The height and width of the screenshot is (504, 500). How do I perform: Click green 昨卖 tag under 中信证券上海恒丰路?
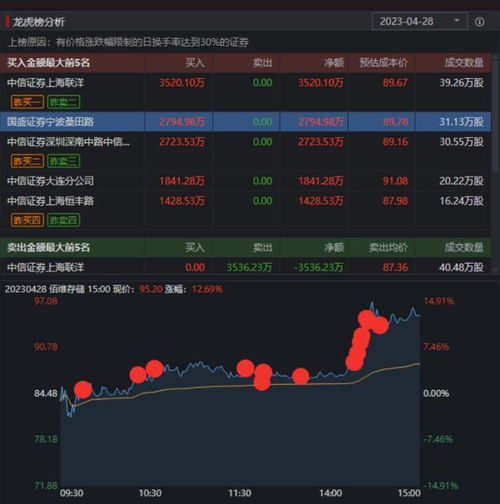coord(63,220)
